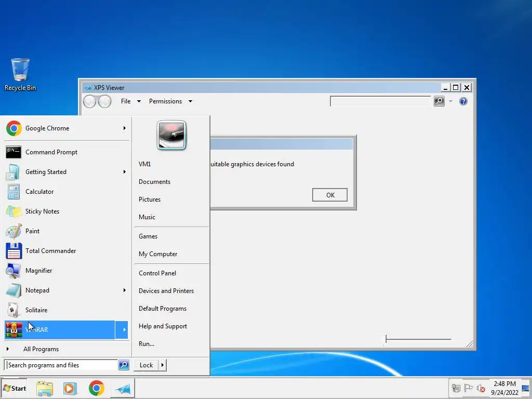532x399 pixels.
Task: Click Show desktop icon at taskbar end
Action: pyautogui.click(x=526, y=388)
